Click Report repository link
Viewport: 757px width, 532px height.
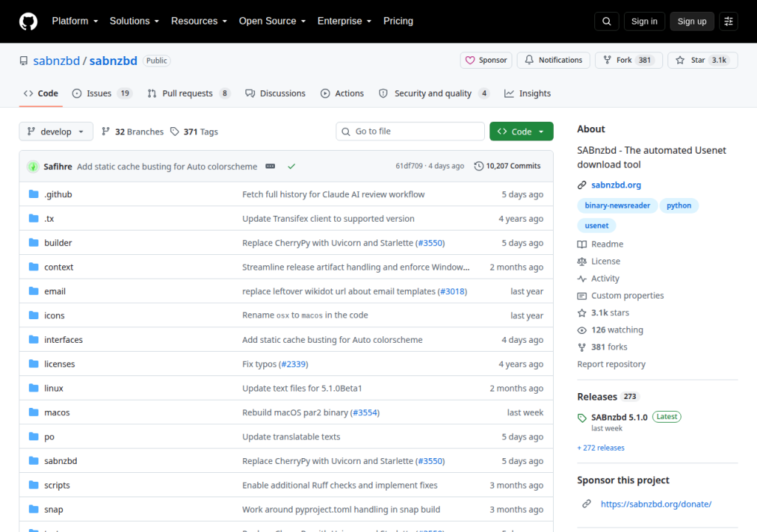click(611, 364)
